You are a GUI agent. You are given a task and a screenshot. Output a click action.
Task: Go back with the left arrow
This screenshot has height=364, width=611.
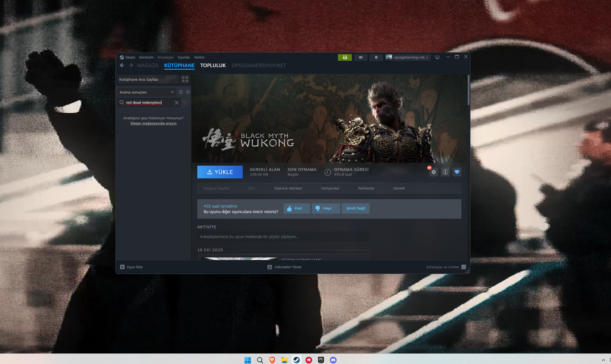click(x=122, y=65)
